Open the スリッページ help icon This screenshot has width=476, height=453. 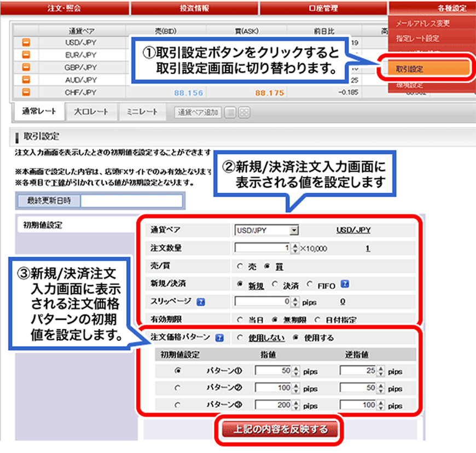[201, 301]
